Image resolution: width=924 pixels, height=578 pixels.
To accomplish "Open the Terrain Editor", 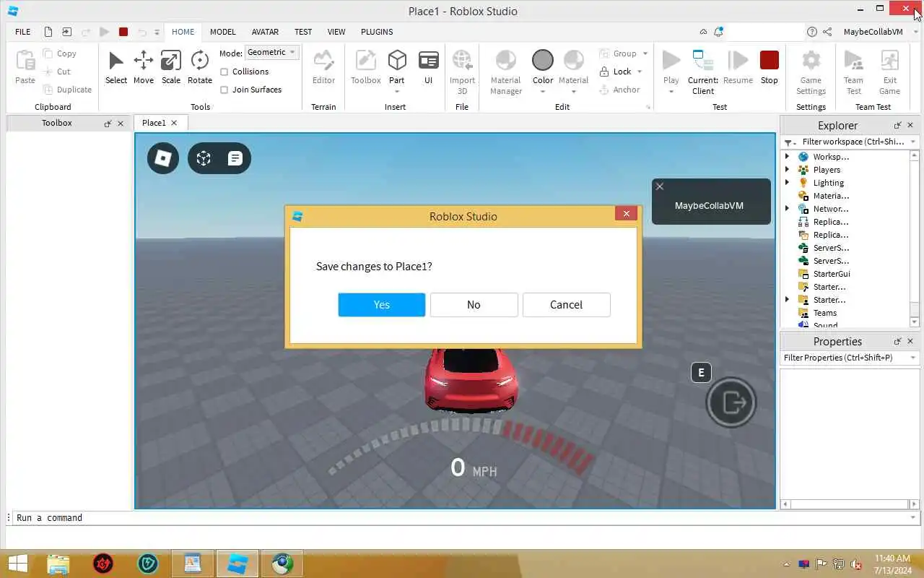I will pyautogui.click(x=323, y=67).
